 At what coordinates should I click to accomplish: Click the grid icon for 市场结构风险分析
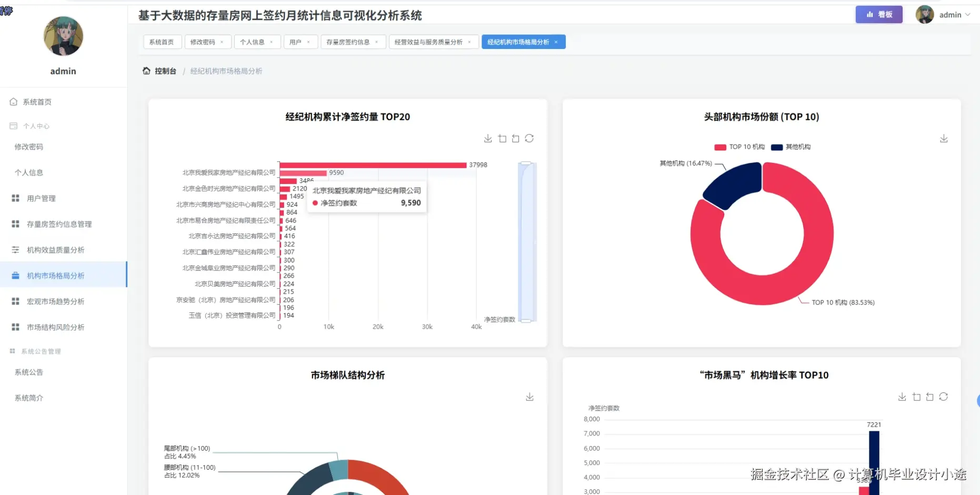(15, 327)
